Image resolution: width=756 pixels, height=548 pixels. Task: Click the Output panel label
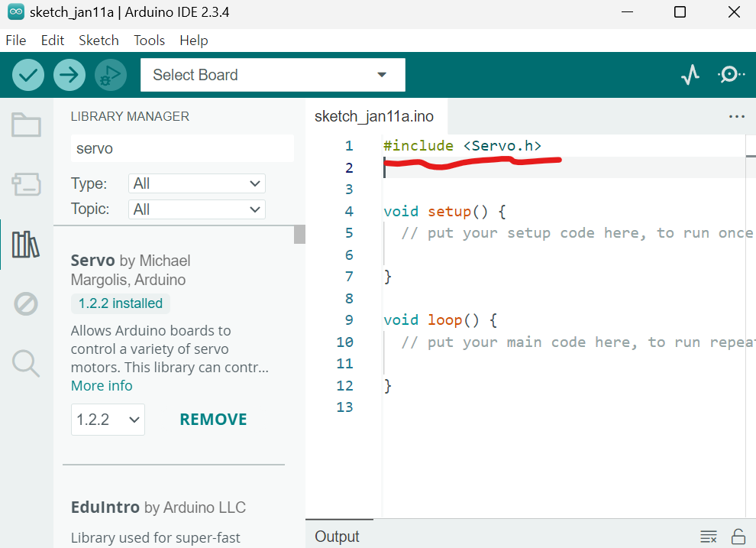pos(337,537)
